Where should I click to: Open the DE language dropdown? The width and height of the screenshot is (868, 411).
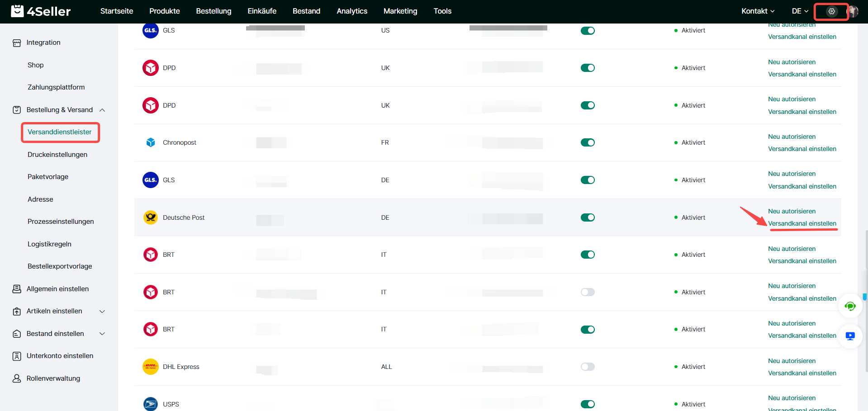pos(800,11)
